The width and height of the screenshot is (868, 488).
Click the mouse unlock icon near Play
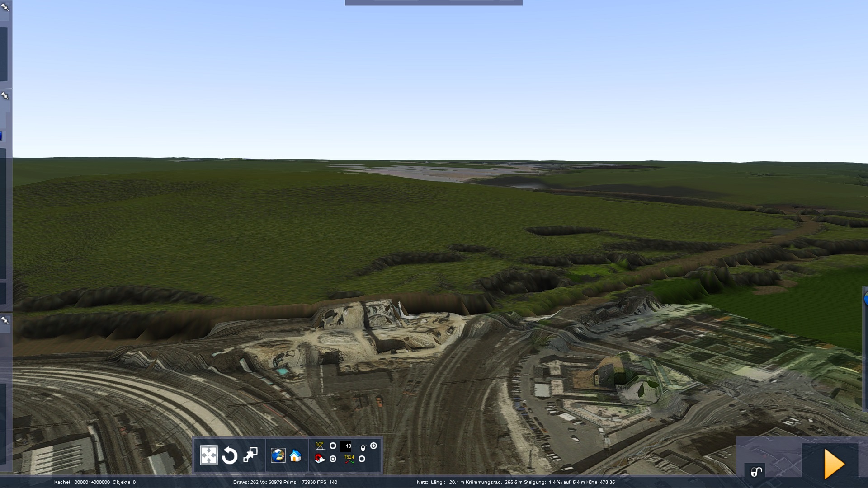[x=756, y=472]
